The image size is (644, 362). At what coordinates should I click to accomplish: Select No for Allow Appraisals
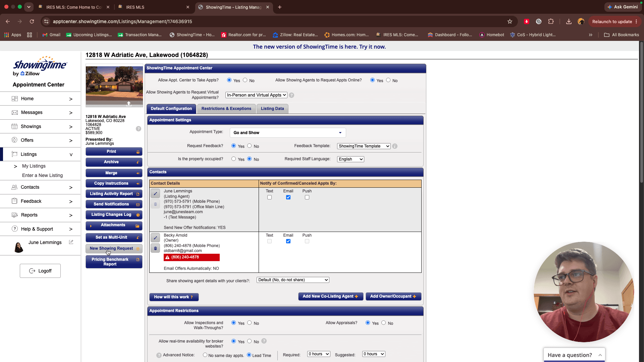tap(383, 323)
